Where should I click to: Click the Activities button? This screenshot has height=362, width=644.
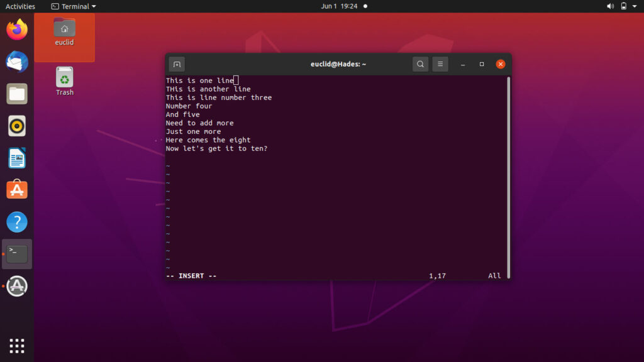(x=20, y=6)
